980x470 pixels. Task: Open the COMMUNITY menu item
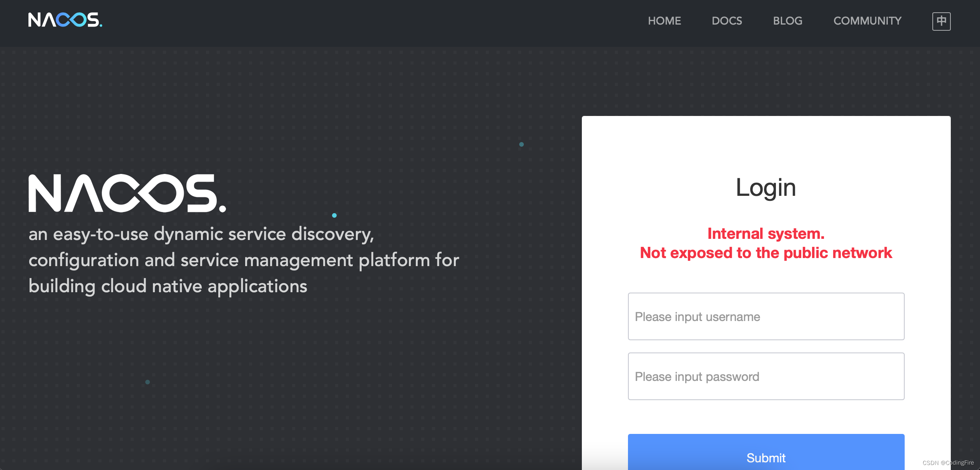coord(867,21)
